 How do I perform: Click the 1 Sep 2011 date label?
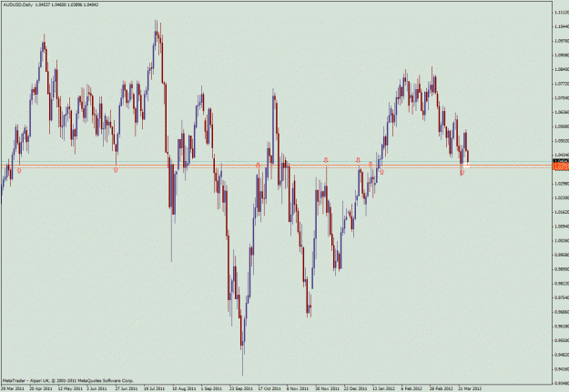(x=211, y=388)
